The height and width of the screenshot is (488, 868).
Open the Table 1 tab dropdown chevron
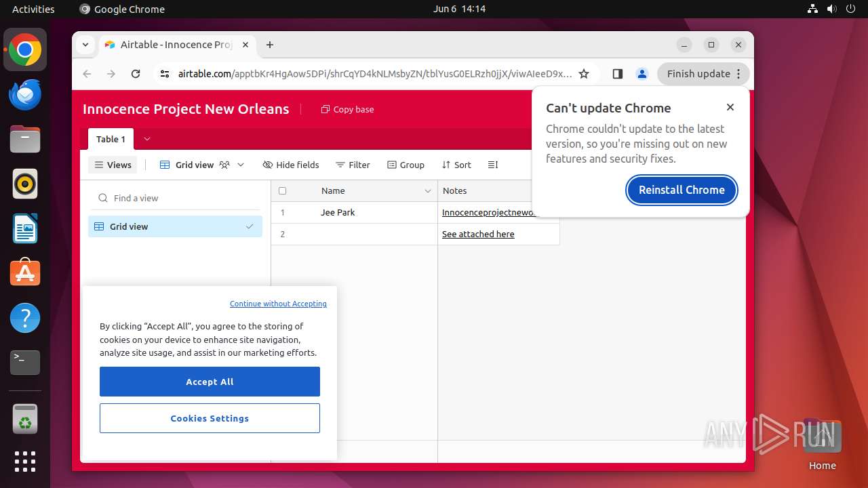coord(147,139)
